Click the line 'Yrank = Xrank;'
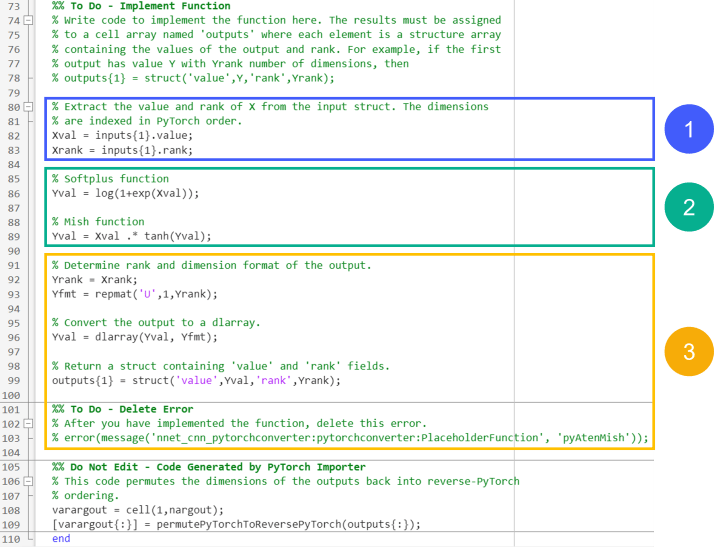This screenshot has width=714, height=547. pos(94,280)
